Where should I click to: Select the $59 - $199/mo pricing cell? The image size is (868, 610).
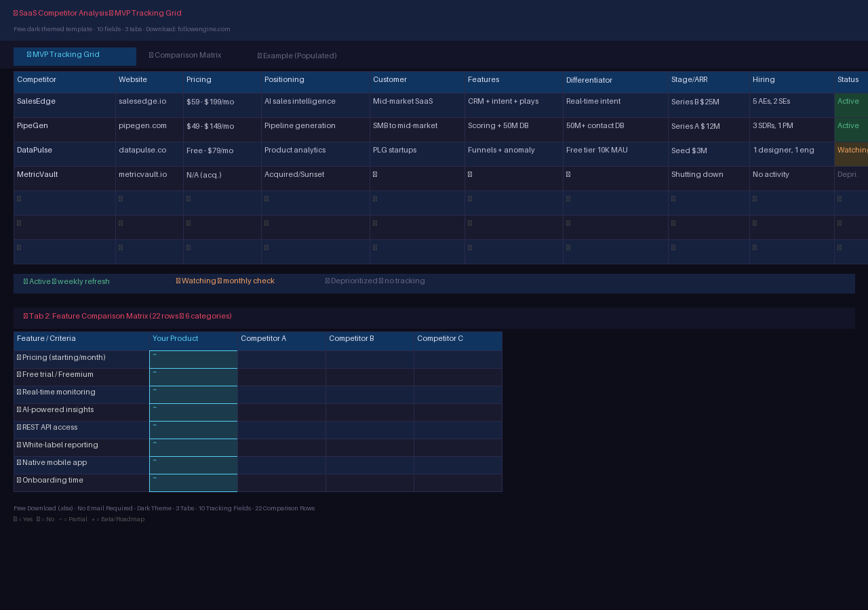tap(222, 106)
